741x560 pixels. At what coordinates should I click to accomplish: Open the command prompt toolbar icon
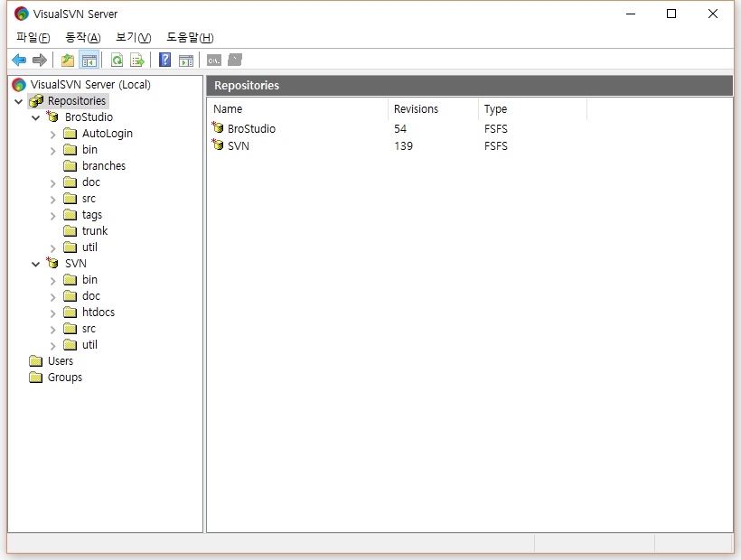214,61
